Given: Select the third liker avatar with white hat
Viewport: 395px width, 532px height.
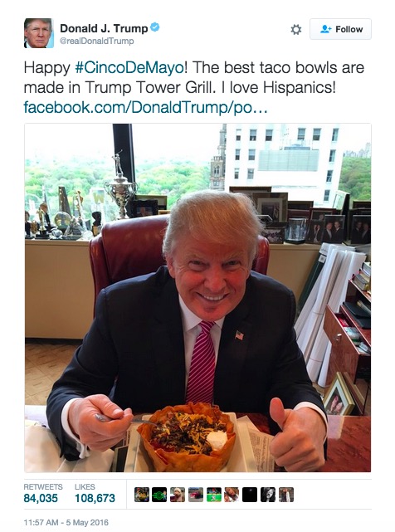Looking at the screenshot, I should [x=178, y=495].
